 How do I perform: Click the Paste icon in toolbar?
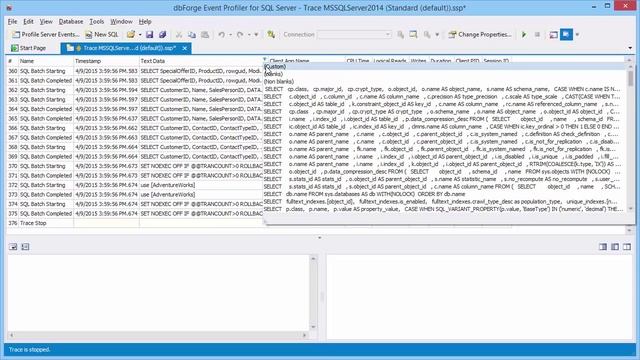pos(205,35)
